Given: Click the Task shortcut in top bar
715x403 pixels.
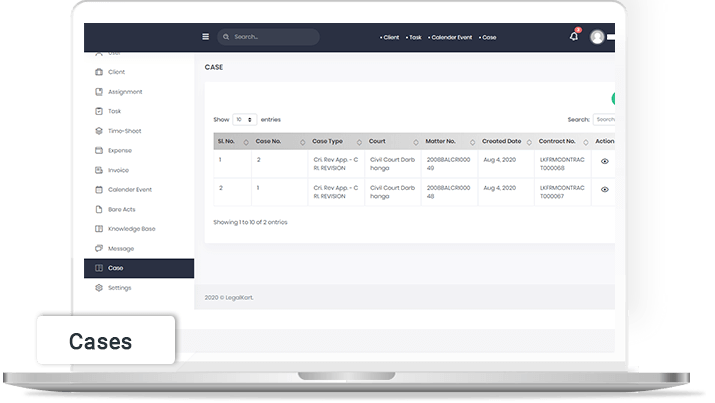Looking at the screenshot, I should (414, 37).
